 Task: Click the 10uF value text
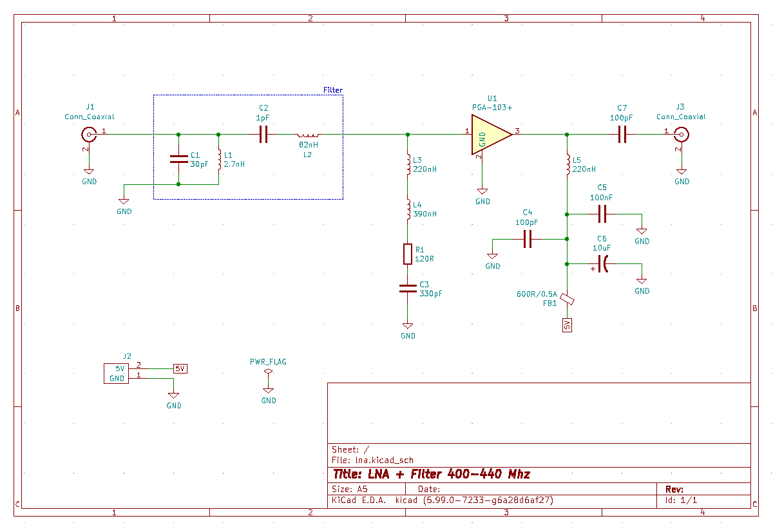coord(602,247)
